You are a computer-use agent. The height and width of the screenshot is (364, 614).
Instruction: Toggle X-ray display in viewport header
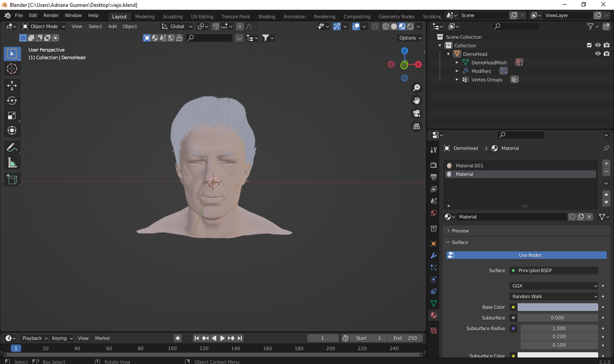[x=375, y=26]
